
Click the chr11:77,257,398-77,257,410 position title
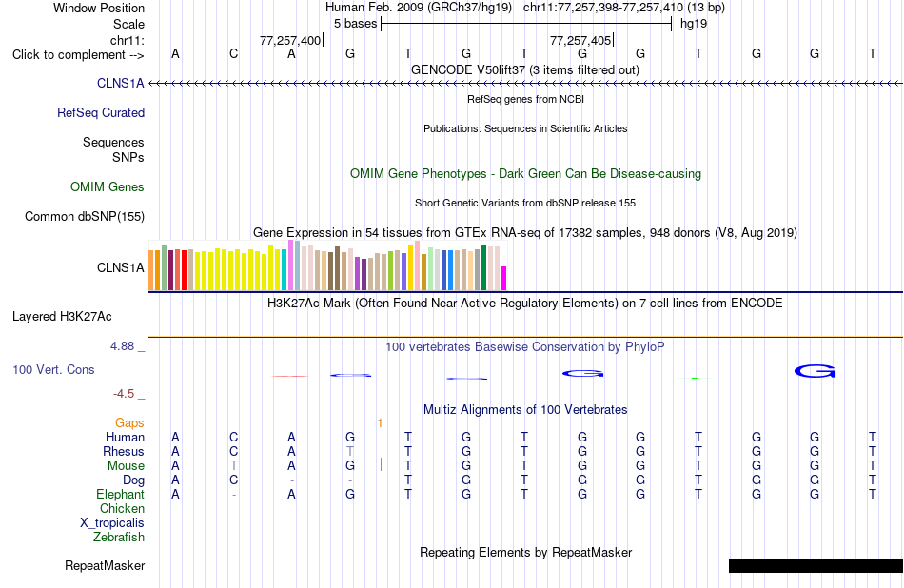(603, 8)
